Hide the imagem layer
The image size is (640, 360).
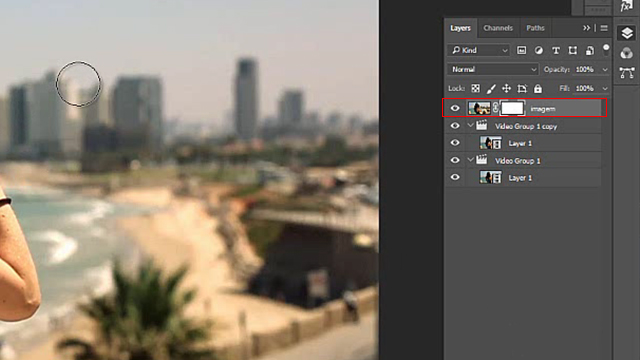point(455,108)
